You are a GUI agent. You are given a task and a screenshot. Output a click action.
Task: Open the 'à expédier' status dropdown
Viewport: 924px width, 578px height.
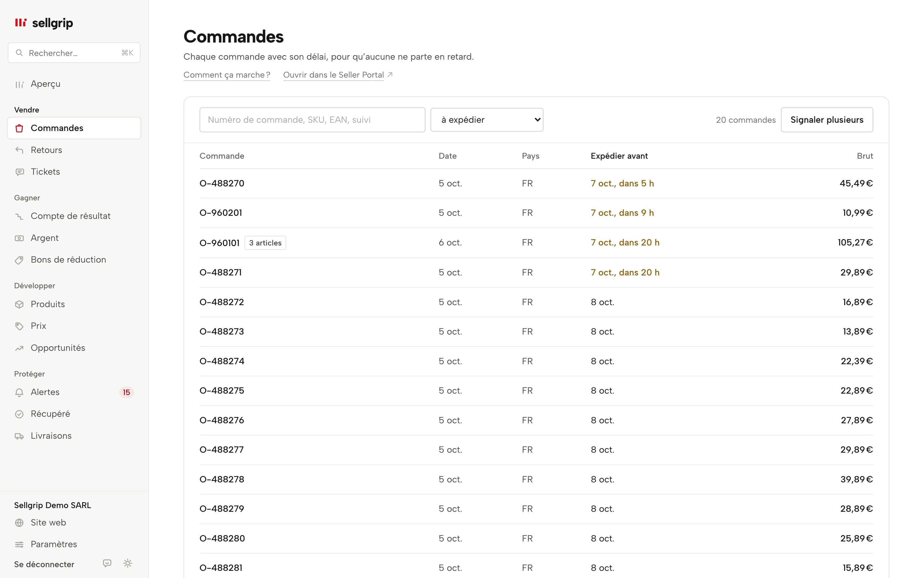tap(487, 120)
